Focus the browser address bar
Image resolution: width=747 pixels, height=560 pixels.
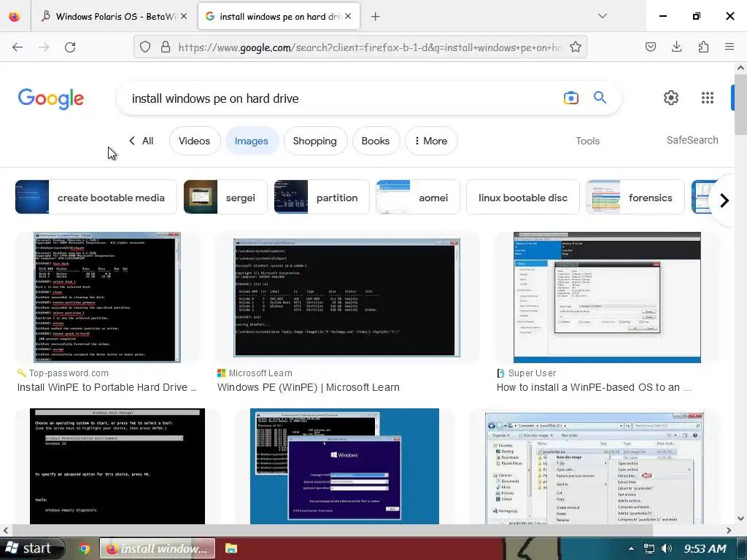[x=370, y=47]
